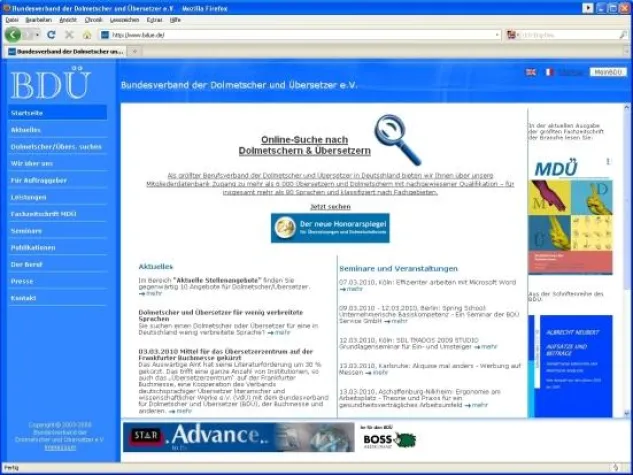
Task: Open Kontakt in sidebar
Action: click(x=57, y=298)
